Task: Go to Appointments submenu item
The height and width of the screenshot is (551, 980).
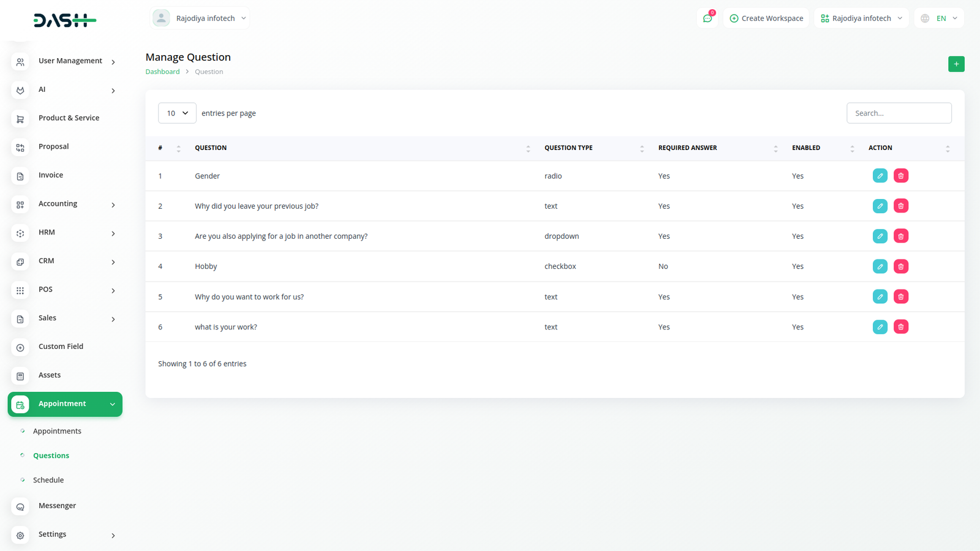Action: 57,431
